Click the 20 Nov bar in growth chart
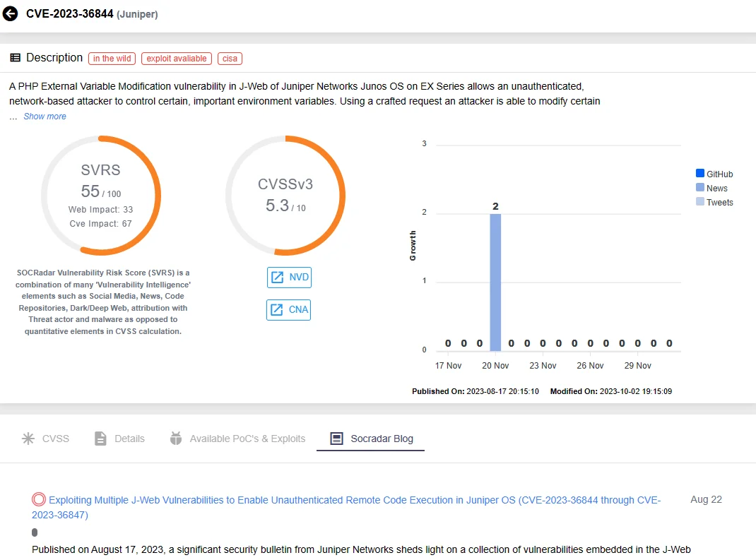This screenshot has width=756, height=560. point(495,282)
